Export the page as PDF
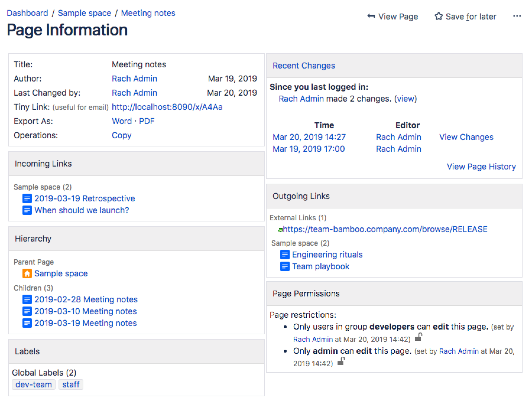The height and width of the screenshot is (401, 532). coord(147,121)
